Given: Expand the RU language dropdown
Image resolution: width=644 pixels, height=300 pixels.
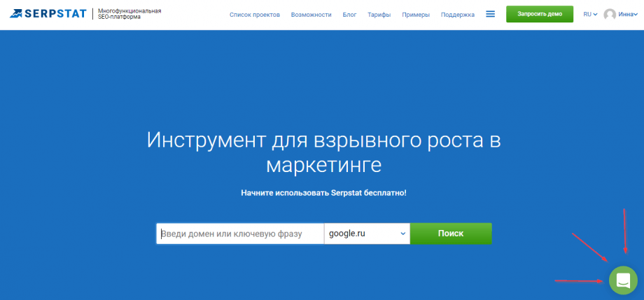Looking at the screenshot, I should (590, 14).
